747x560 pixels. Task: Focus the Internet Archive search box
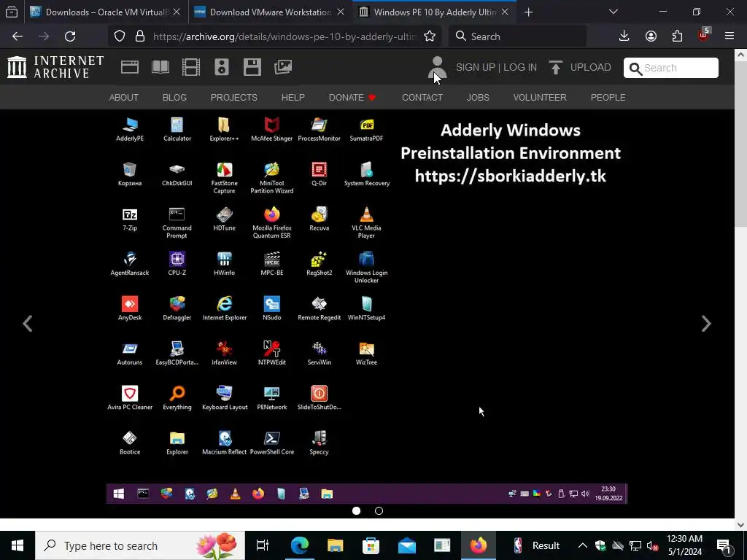click(671, 68)
